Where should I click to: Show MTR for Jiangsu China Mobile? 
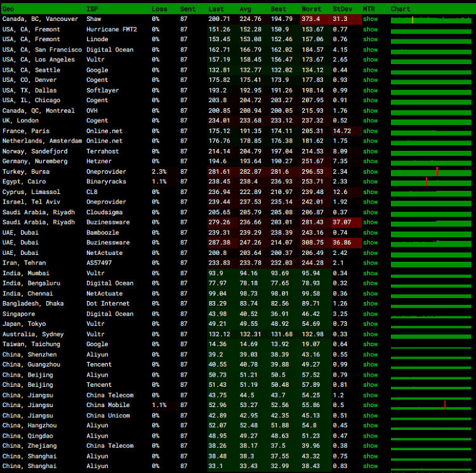tap(371, 405)
